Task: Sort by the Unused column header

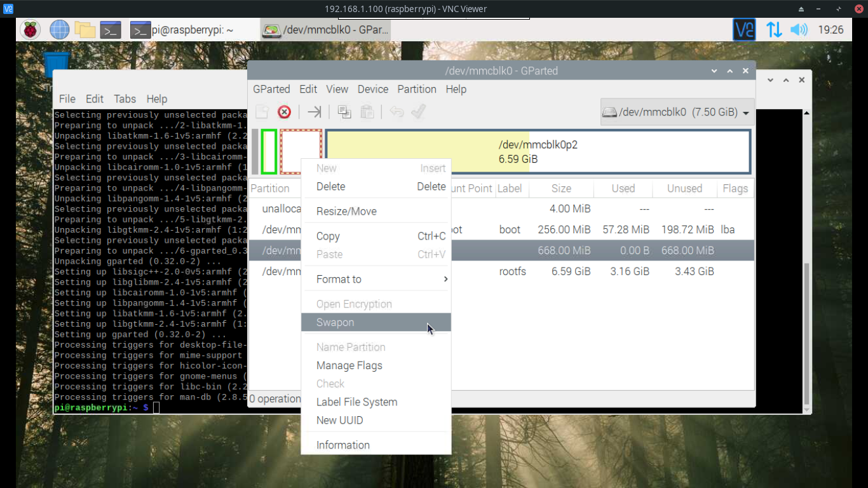Action: [x=684, y=189]
